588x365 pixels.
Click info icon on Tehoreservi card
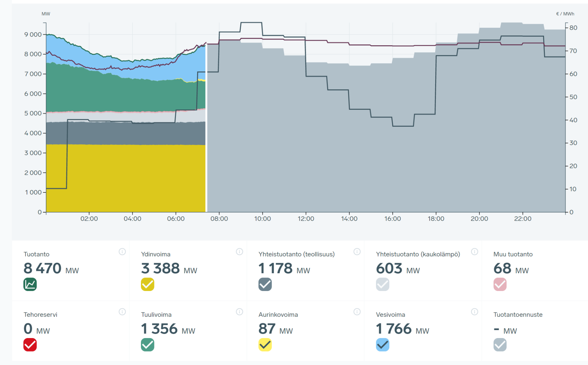pyautogui.click(x=122, y=312)
